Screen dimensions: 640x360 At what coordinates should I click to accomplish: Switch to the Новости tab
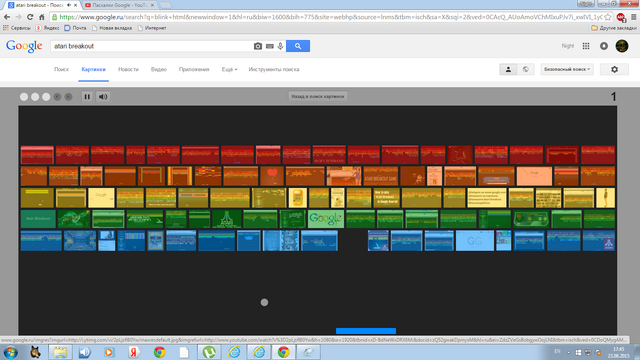(128, 69)
